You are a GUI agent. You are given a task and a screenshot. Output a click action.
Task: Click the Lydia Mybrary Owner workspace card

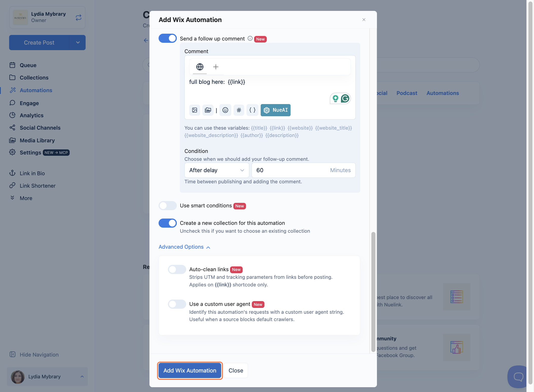47,17
